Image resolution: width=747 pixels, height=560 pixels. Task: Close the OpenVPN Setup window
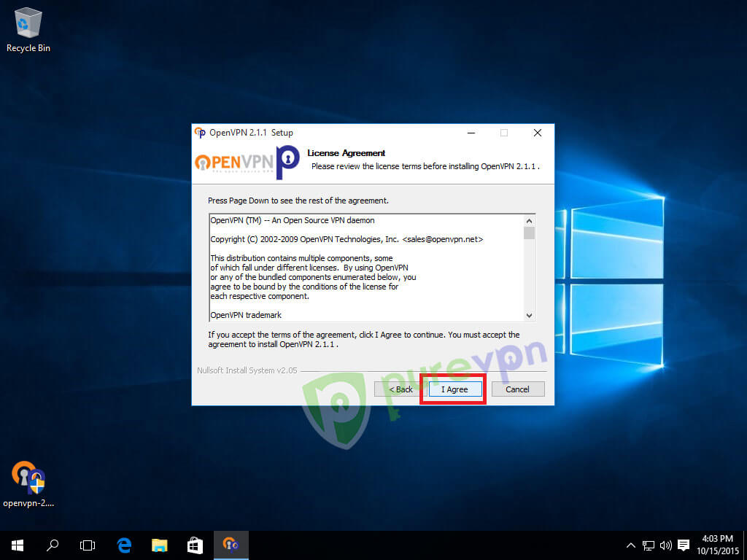pyautogui.click(x=538, y=133)
